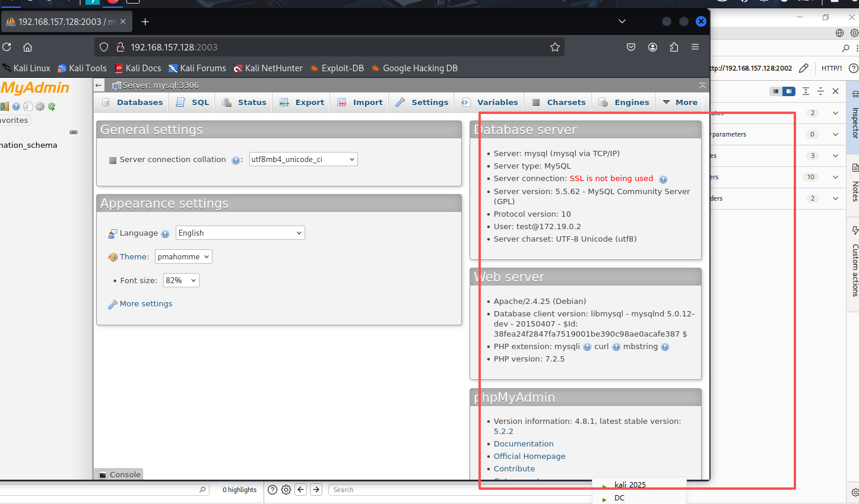Open the Variables tab

click(x=490, y=102)
